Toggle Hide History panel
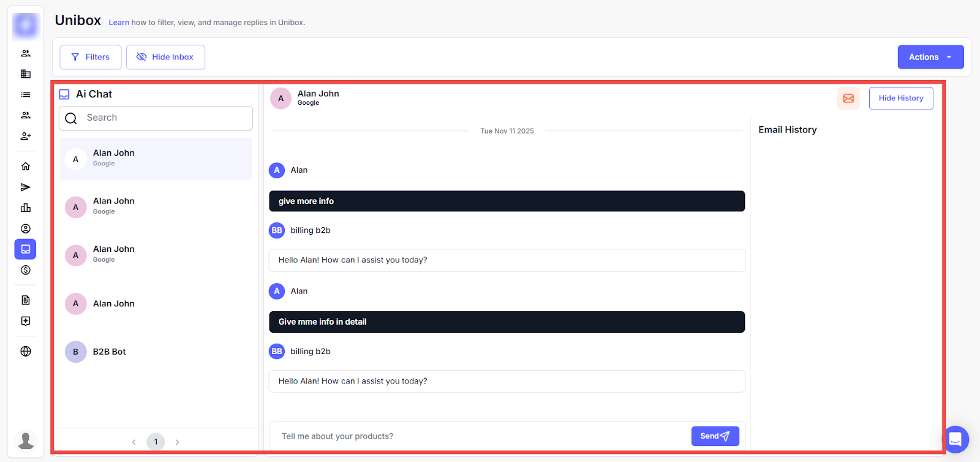This screenshot has height=462, width=980. click(900, 98)
